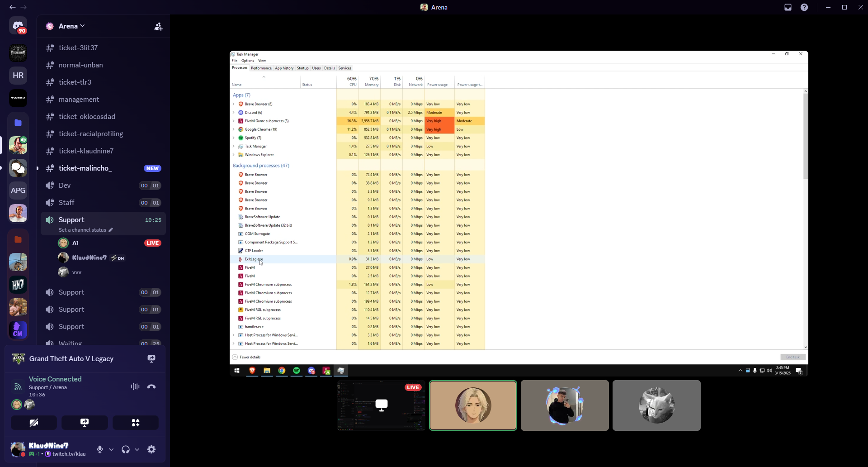868x467 pixels.
Task: Switch to Details tab in Task Manager
Action: (330, 68)
